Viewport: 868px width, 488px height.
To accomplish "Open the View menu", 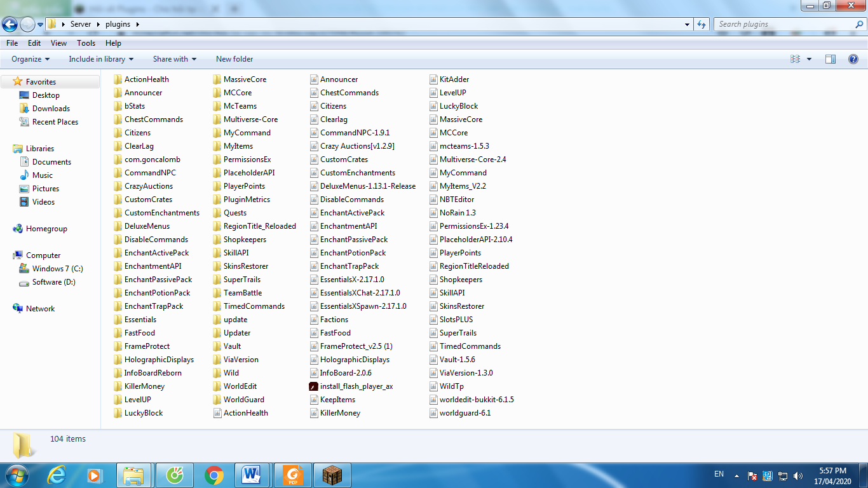I will pyautogui.click(x=58, y=43).
